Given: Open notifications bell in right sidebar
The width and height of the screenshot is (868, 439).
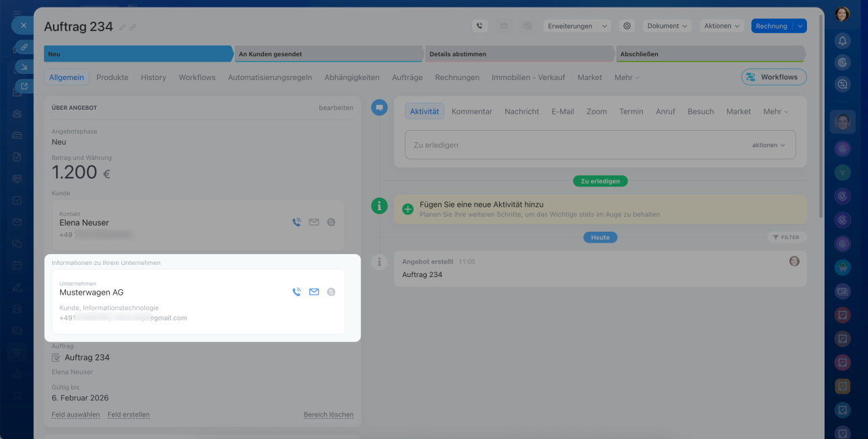Looking at the screenshot, I should 842,41.
